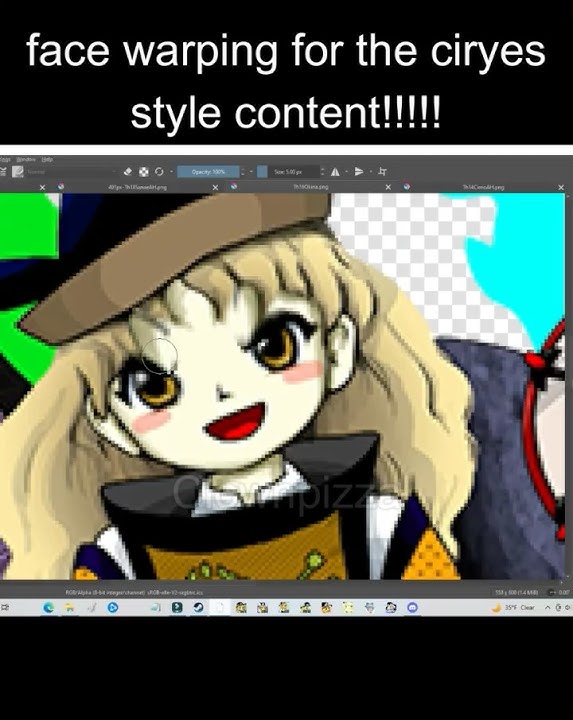
Task: Adjust the opacity stepper arrows
Action: point(243,172)
